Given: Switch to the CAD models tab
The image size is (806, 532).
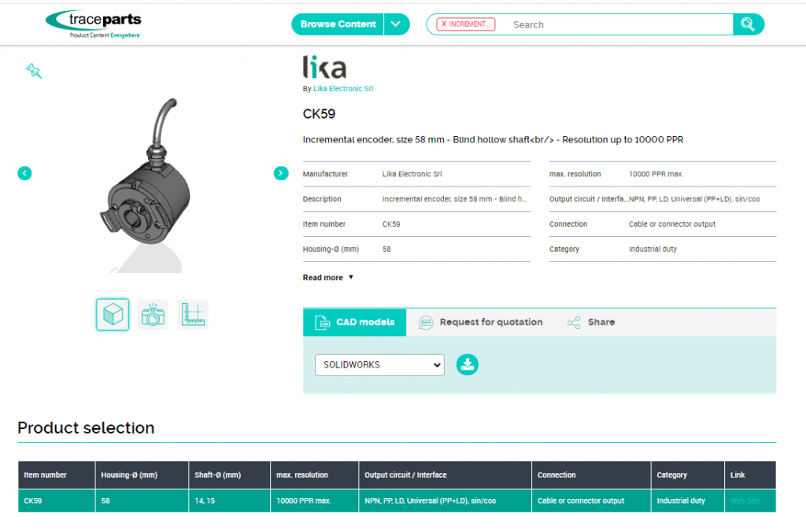Looking at the screenshot, I should pyautogui.click(x=355, y=323).
